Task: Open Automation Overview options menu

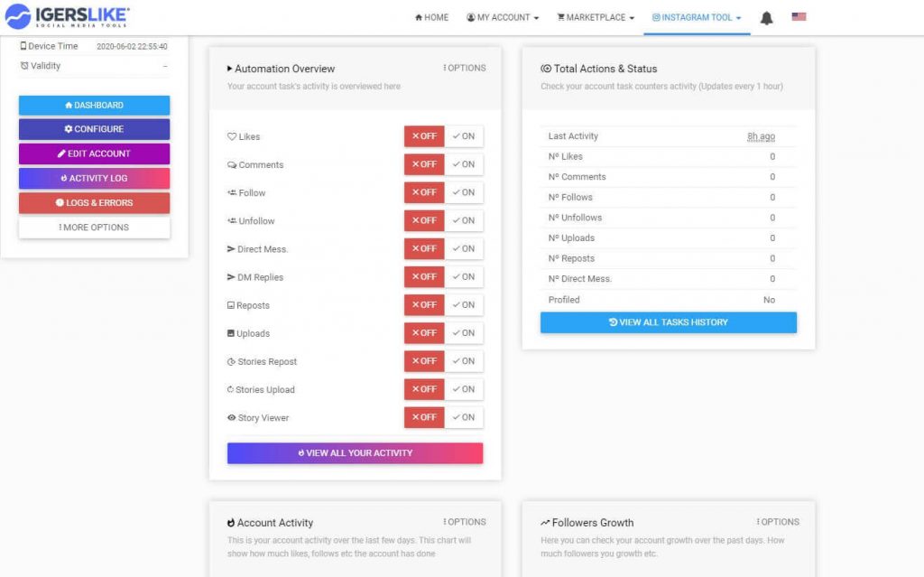Action: pos(465,68)
